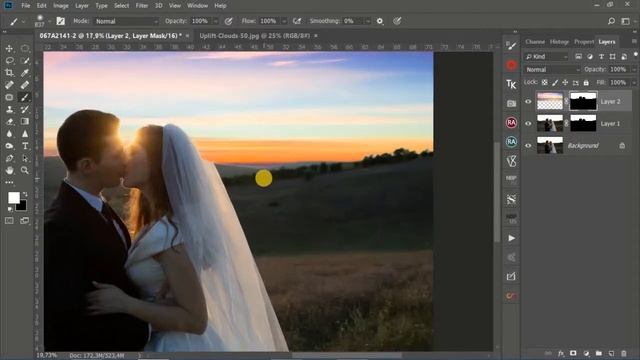Select the Clone Stamp tool
Image resolution: width=640 pixels, height=360 pixels.
point(9,109)
